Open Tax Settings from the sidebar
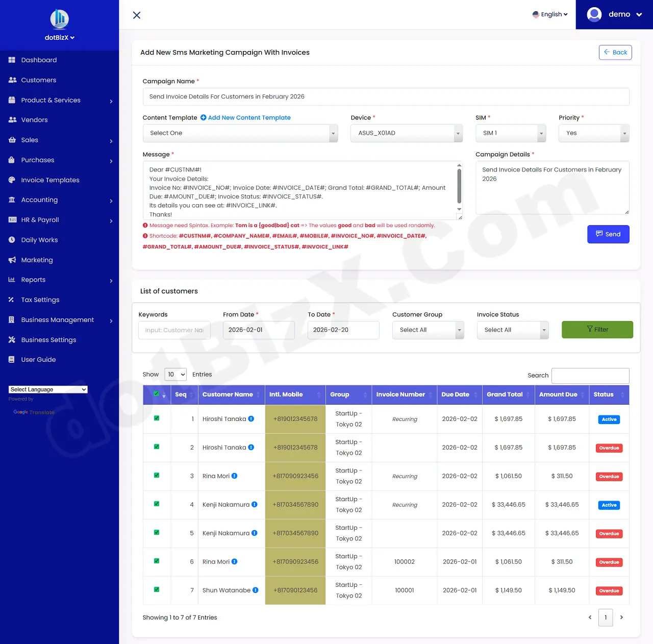Image resolution: width=653 pixels, height=644 pixels. 39,300
